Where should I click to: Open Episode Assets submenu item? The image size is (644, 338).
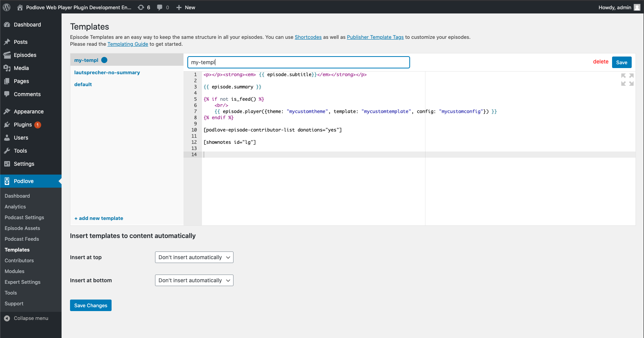(x=22, y=228)
